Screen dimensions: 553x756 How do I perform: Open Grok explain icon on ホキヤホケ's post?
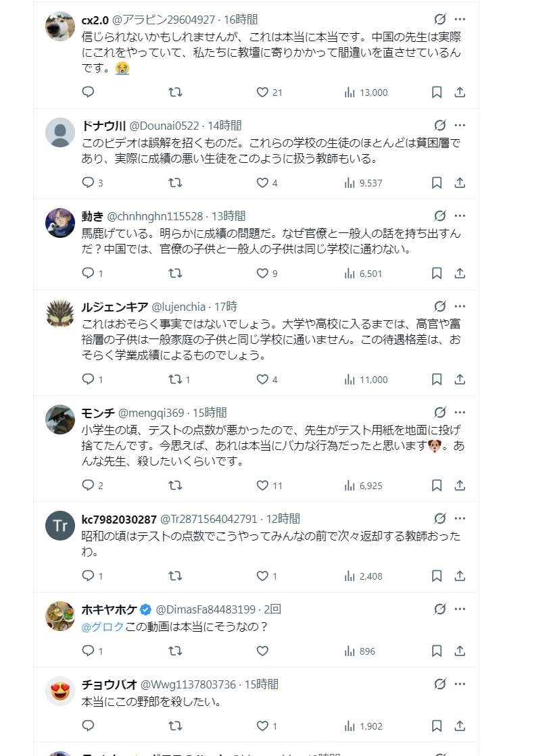tap(439, 609)
